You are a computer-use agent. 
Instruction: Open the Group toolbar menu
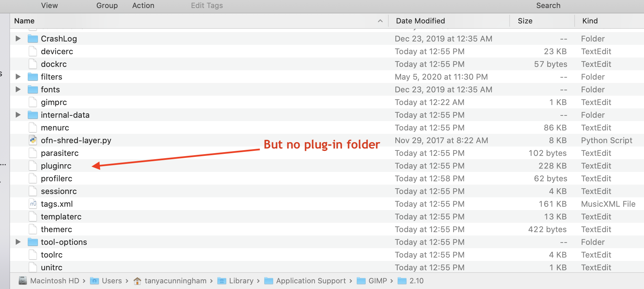coord(107,5)
